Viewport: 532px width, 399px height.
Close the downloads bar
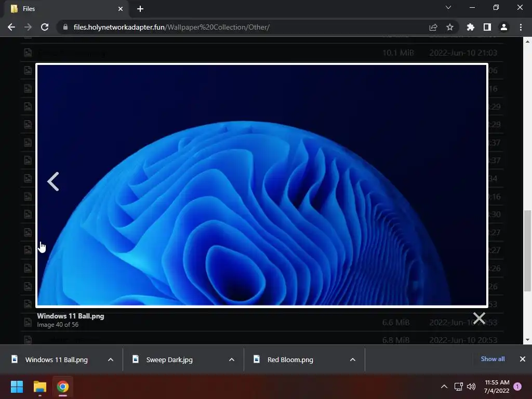pos(523,359)
